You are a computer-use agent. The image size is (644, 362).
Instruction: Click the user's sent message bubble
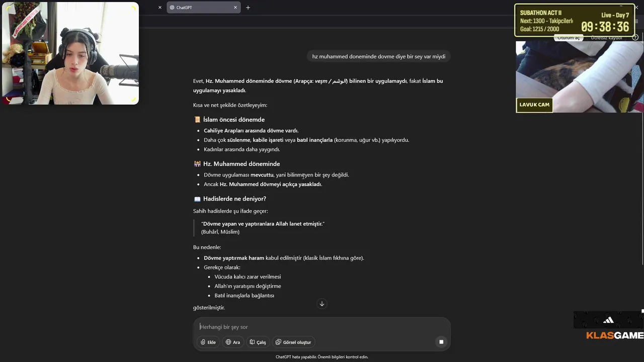378,56
